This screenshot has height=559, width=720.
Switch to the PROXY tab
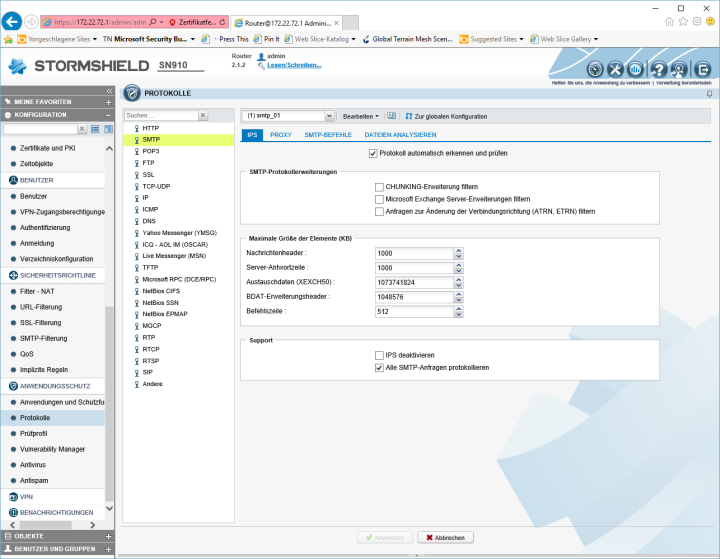coord(281,134)
